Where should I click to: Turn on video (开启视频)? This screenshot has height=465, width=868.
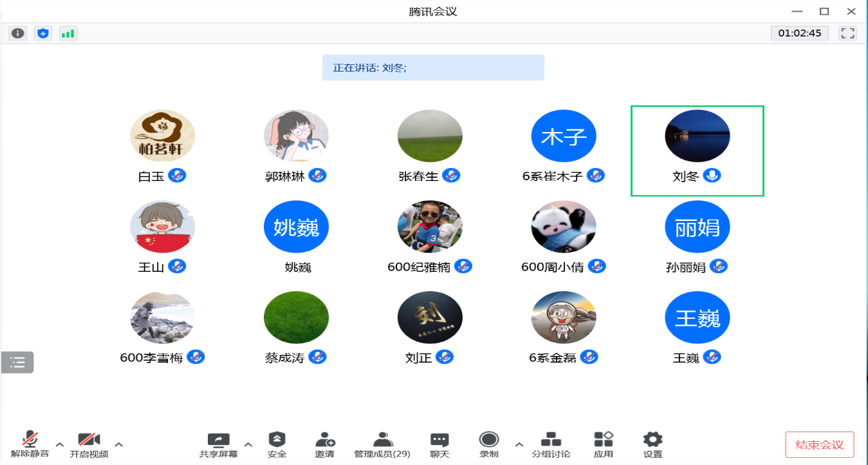tap(89, 444)
